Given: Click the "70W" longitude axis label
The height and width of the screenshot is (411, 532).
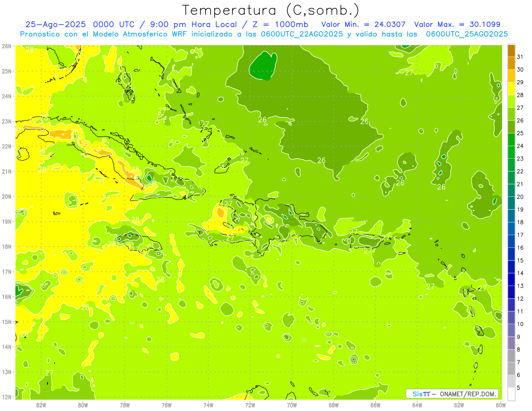Looking at the screenshot, I should tap(292, 405).
